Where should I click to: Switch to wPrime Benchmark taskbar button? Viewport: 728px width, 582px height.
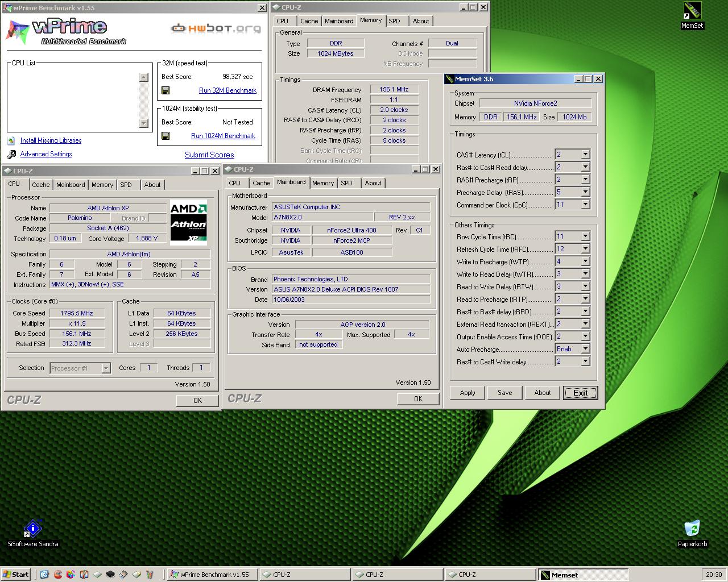pyautogui.click(x=212, y=575)
